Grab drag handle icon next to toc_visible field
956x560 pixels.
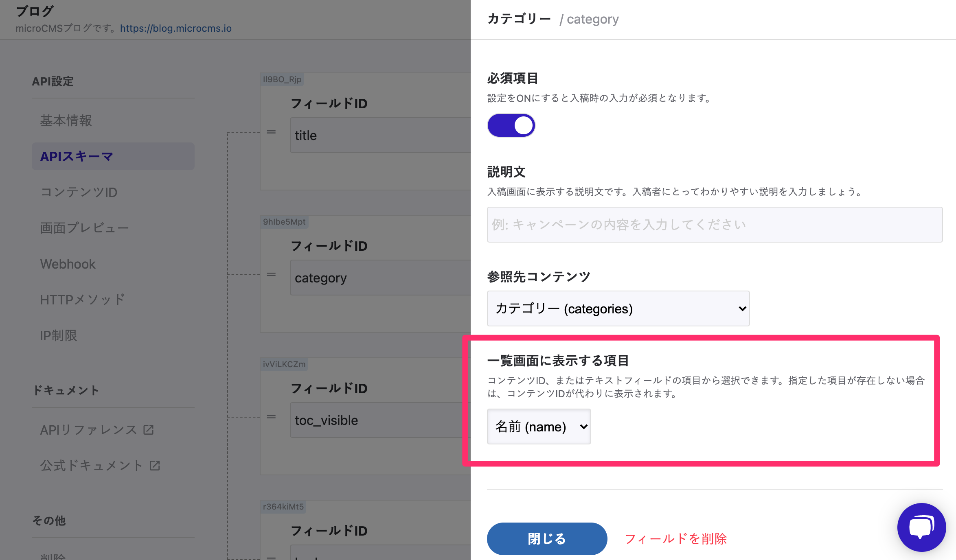click(271, 417)
